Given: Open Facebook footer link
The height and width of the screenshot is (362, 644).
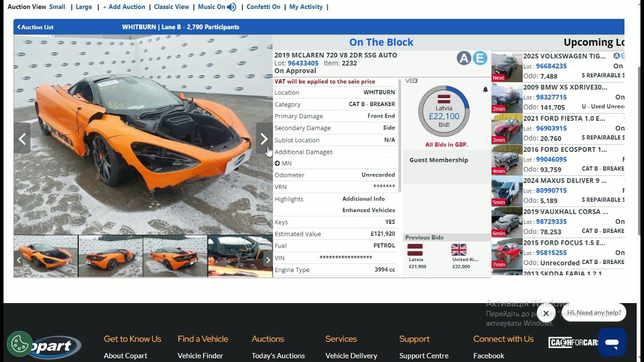Looking at the screenshot, I should click(489, 355).
